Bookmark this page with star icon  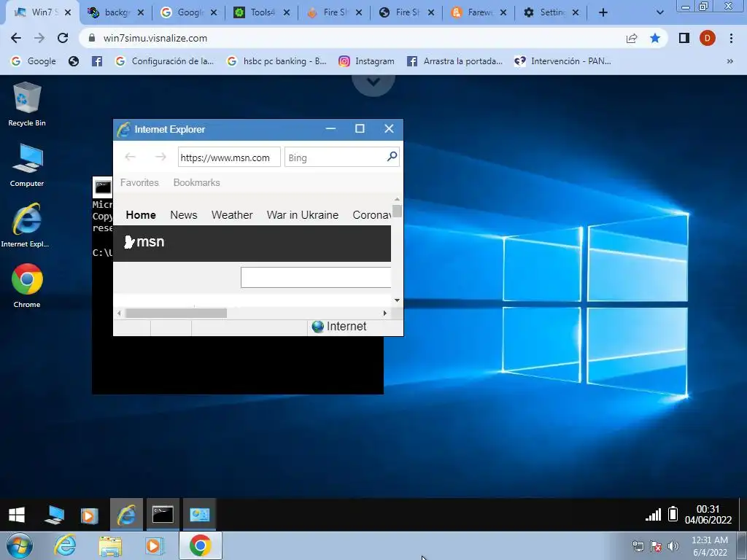click(655, 38)
